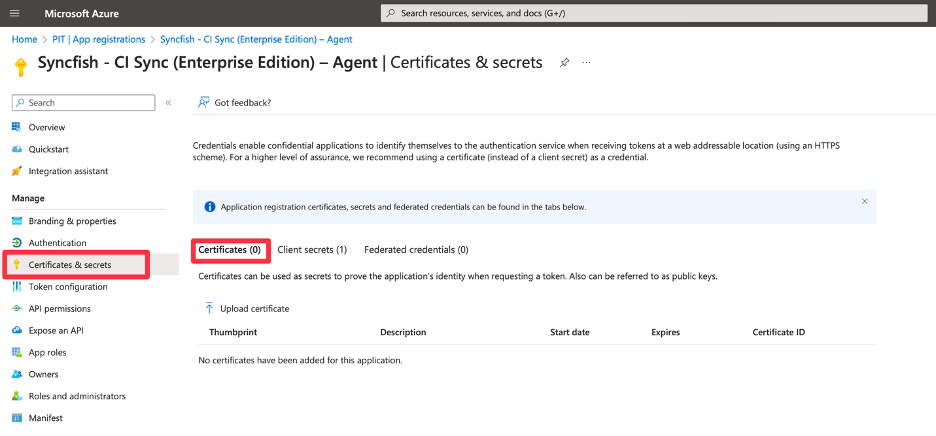Click the Branding & properties icon
Image resolution: width=936 pixels, height=436 pixels.
(x=17, y=221)
